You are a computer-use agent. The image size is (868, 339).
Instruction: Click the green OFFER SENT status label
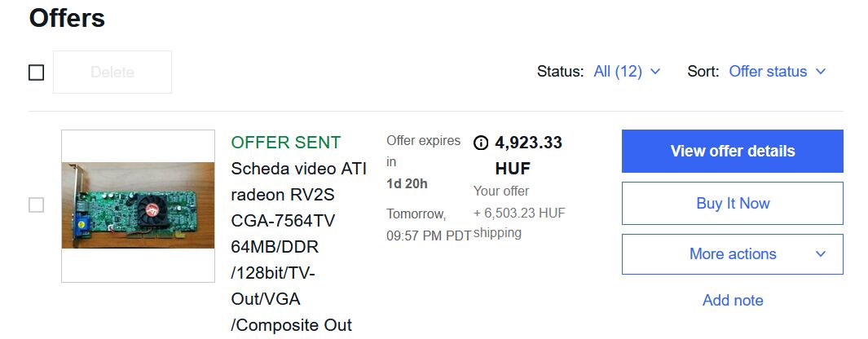[286, 143]
